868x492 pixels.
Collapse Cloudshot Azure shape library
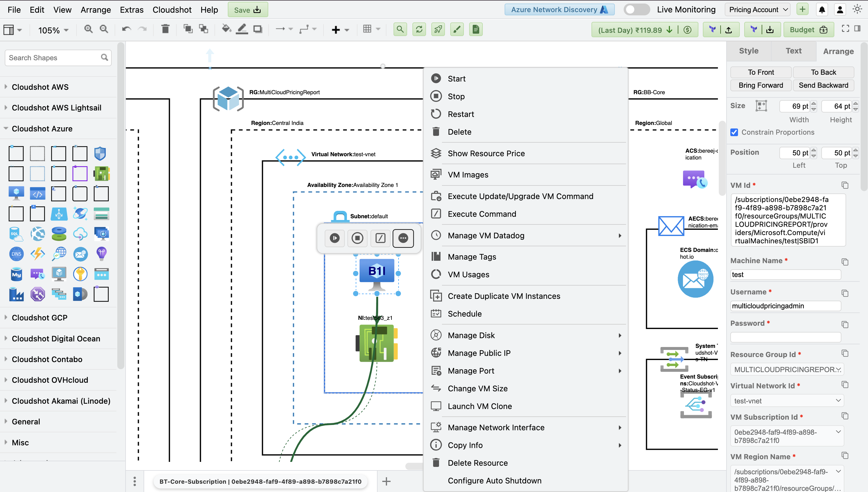(x=42, y=129)
